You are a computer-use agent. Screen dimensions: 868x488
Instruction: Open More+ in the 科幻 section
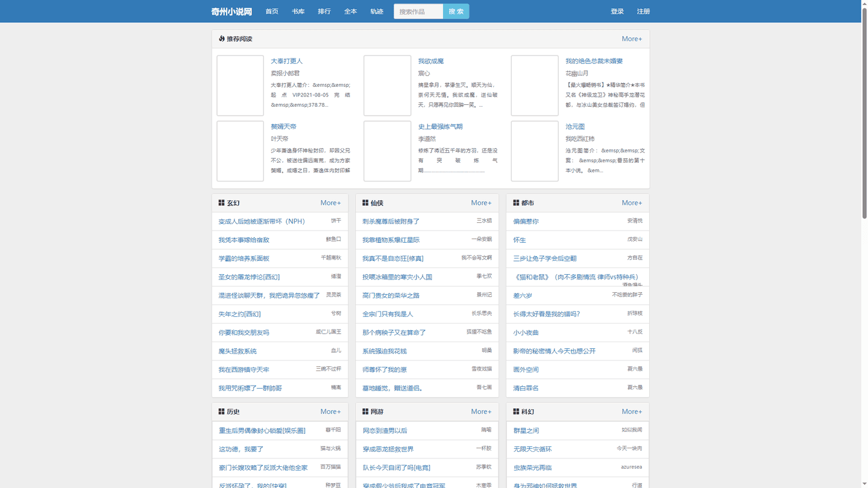tap(632, 411)
